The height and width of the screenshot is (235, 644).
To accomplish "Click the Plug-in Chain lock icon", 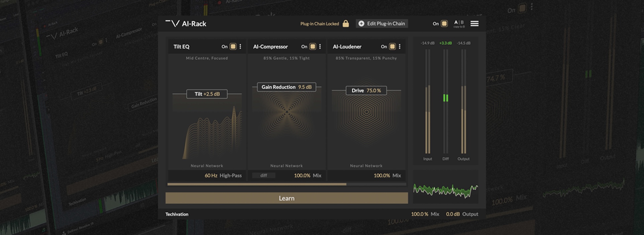I will pyautogui.click(x=346, y=23).
